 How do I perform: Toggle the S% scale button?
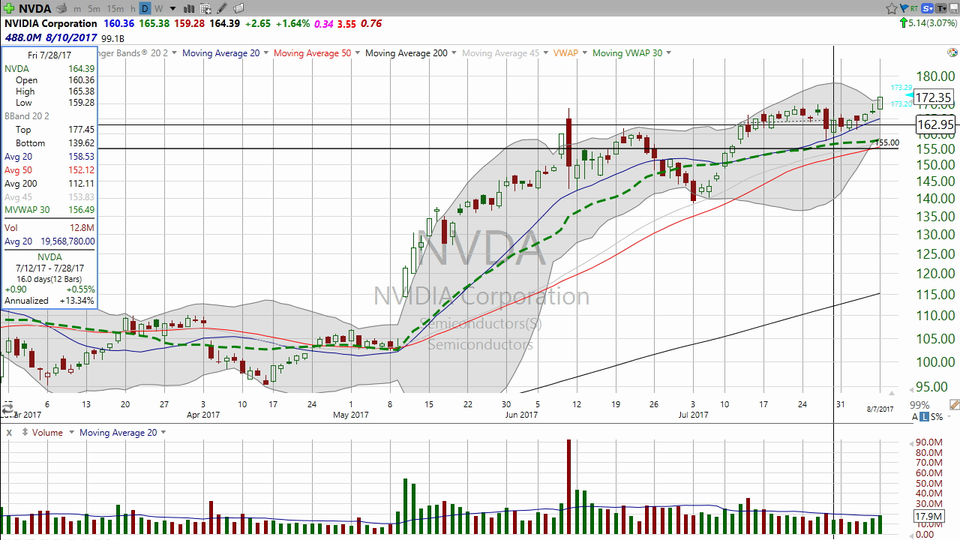(x=937, y=417)
